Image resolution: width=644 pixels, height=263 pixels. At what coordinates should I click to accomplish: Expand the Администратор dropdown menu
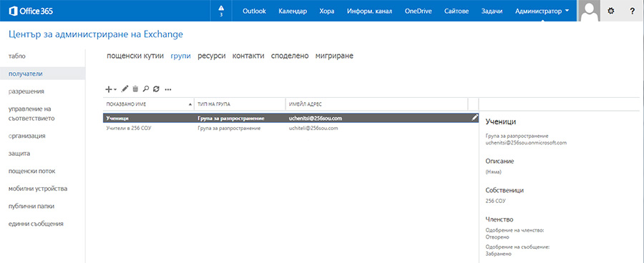coord(542,11)
